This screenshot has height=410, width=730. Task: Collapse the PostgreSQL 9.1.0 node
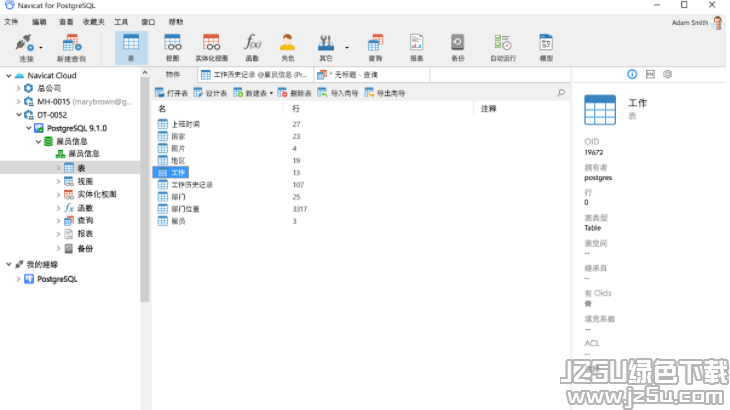pyautogui.click(x=28, y=128)
